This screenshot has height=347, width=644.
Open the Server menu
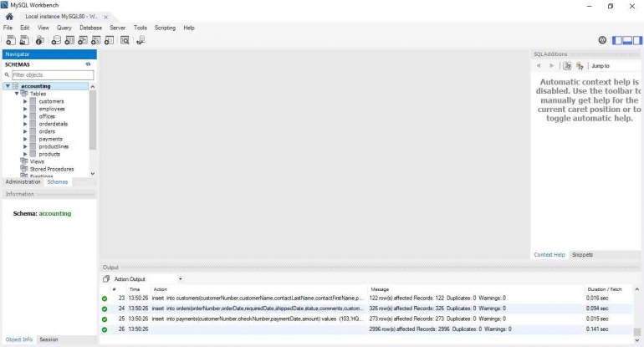[x=117, y=28]
